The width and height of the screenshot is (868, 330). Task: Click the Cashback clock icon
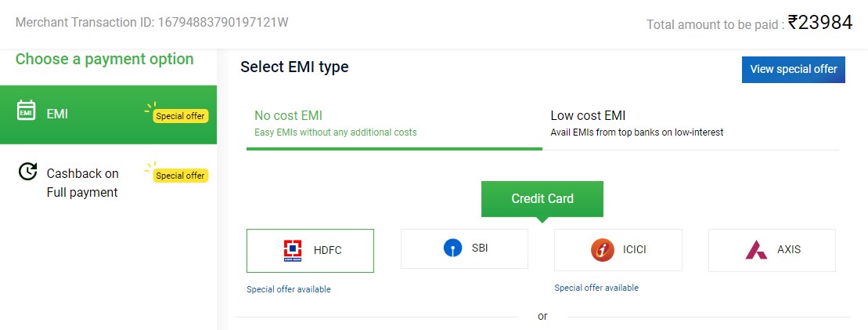[x=27, y=172]
